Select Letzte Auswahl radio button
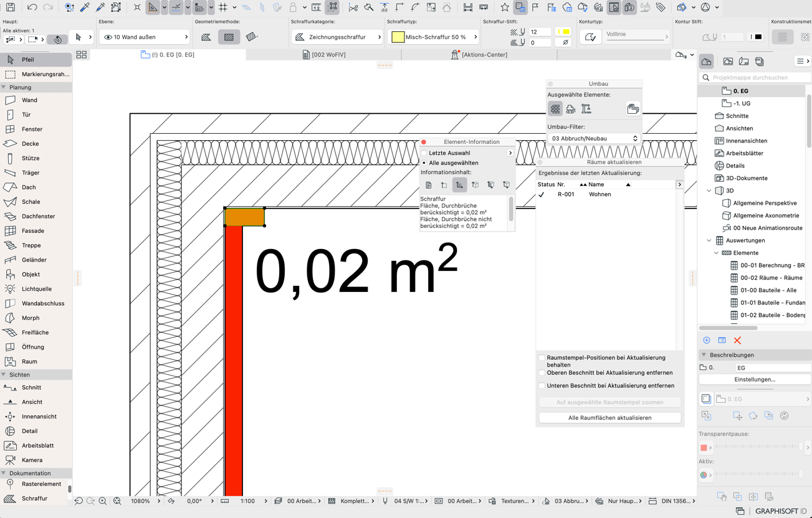 424,153
